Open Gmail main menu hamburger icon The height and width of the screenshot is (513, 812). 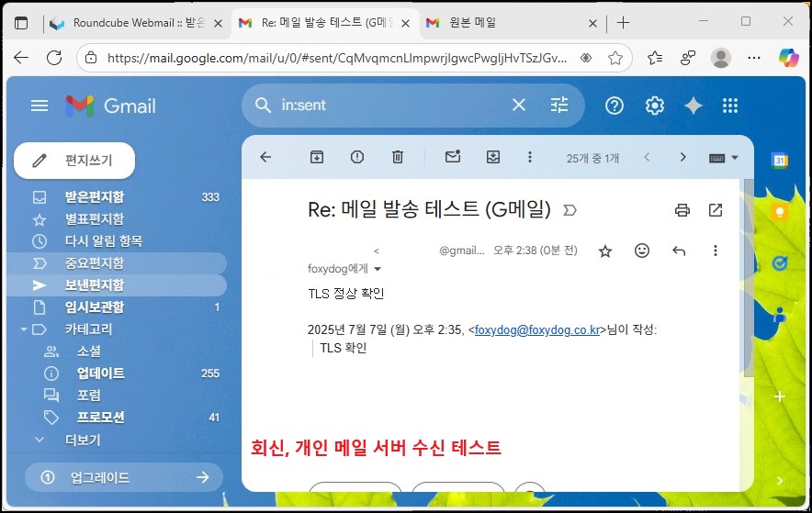pos(39,106)
